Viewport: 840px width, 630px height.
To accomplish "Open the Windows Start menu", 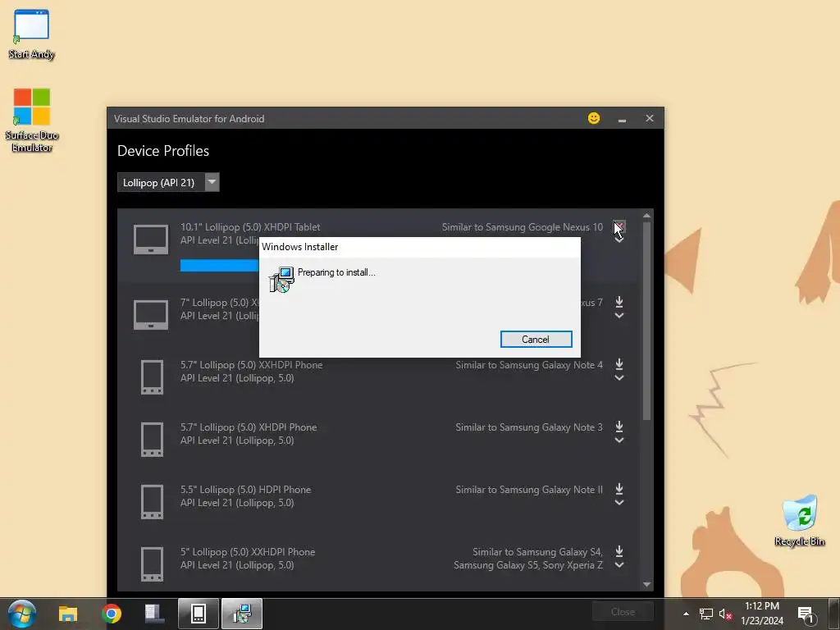I will (21, 614).
